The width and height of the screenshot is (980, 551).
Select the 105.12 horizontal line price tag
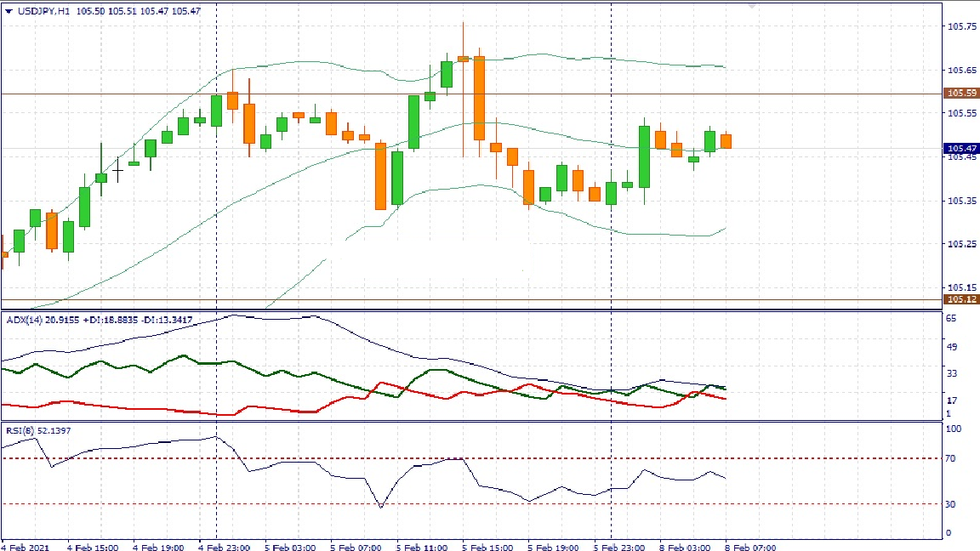[961, 299]
